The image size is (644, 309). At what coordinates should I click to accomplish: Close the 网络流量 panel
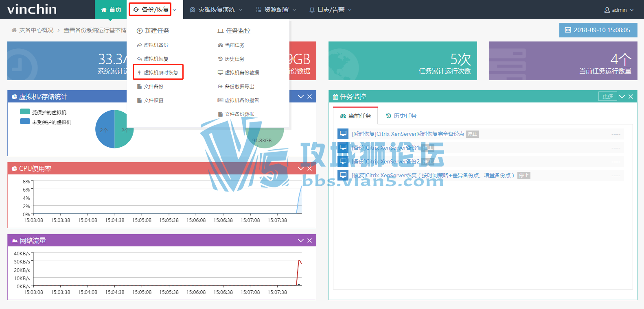point(310,241)
